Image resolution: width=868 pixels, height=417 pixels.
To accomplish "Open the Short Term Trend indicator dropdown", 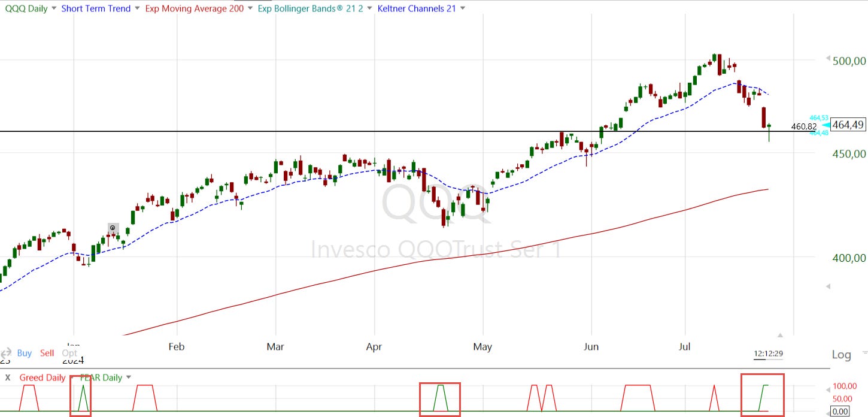I will [137, 8].
